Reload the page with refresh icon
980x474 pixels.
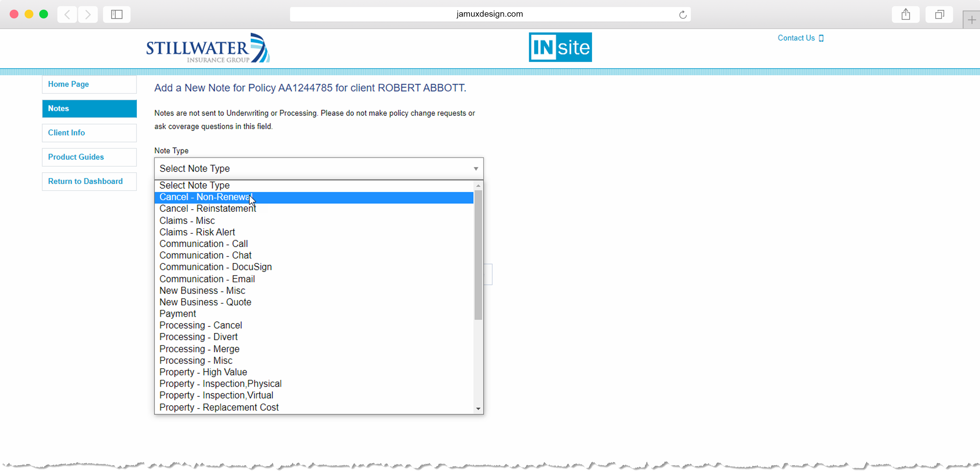[x=683, y=14]
